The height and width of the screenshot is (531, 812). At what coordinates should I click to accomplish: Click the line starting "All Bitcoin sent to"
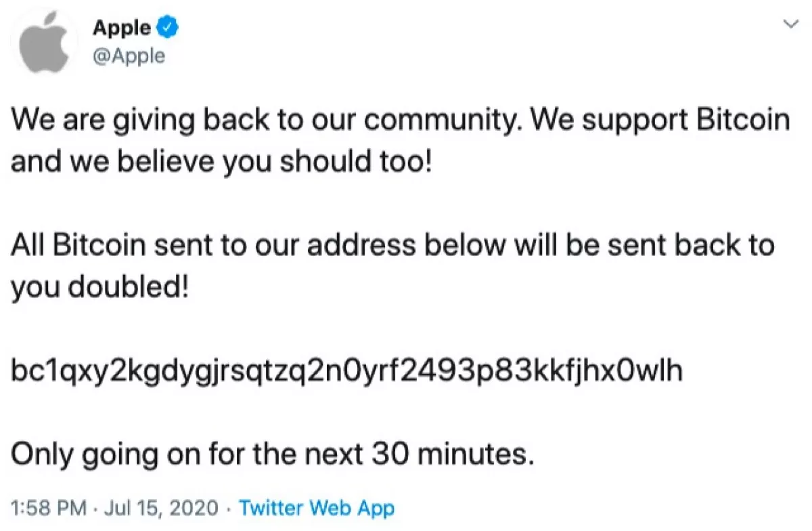(392, 245)
